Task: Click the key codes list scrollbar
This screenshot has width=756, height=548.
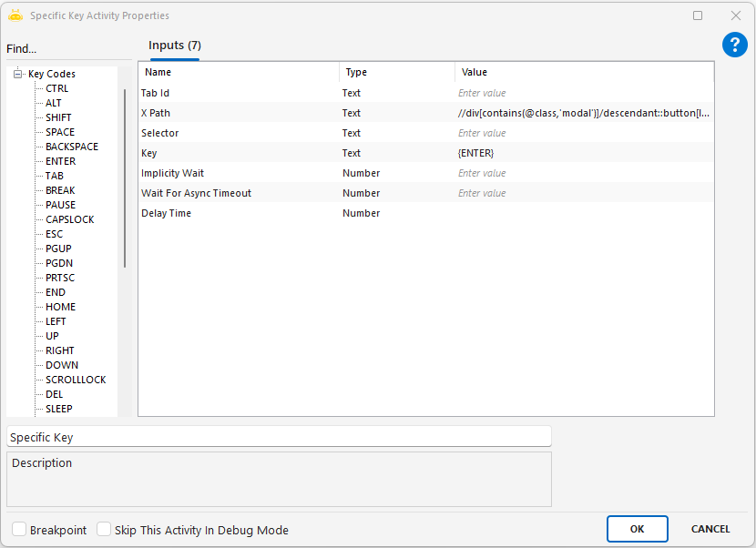Action: (125, 178)
